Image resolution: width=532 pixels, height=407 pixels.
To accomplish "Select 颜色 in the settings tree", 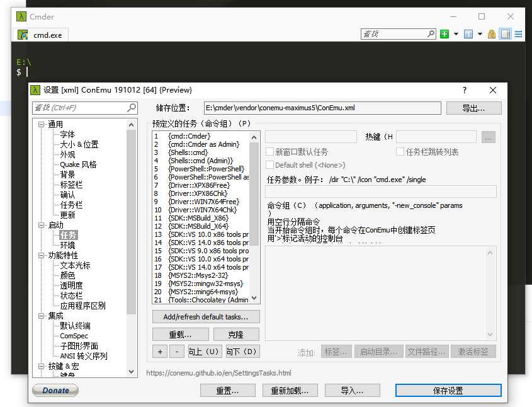I will click(x=67, y=275).
